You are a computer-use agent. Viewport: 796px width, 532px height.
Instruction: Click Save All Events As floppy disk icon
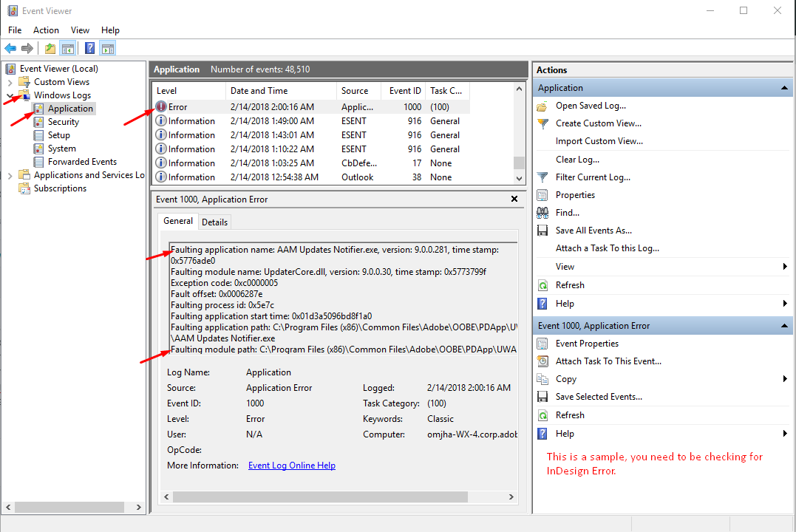pyautogui.click(x=542, y=230)
